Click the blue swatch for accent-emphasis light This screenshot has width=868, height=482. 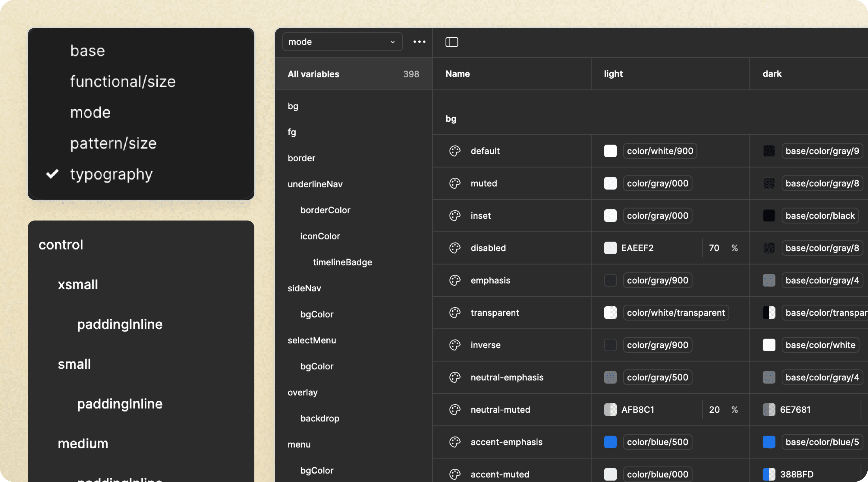(610, 442)
